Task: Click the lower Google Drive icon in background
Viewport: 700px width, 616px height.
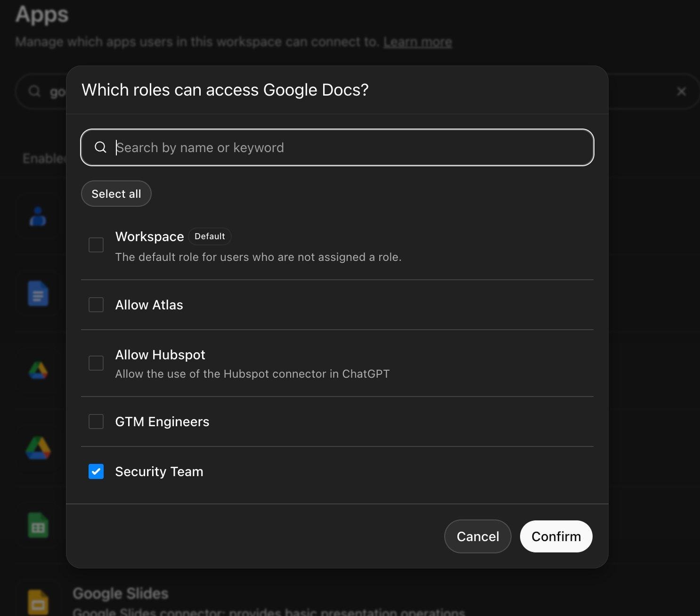Action: tap(38, 448)
